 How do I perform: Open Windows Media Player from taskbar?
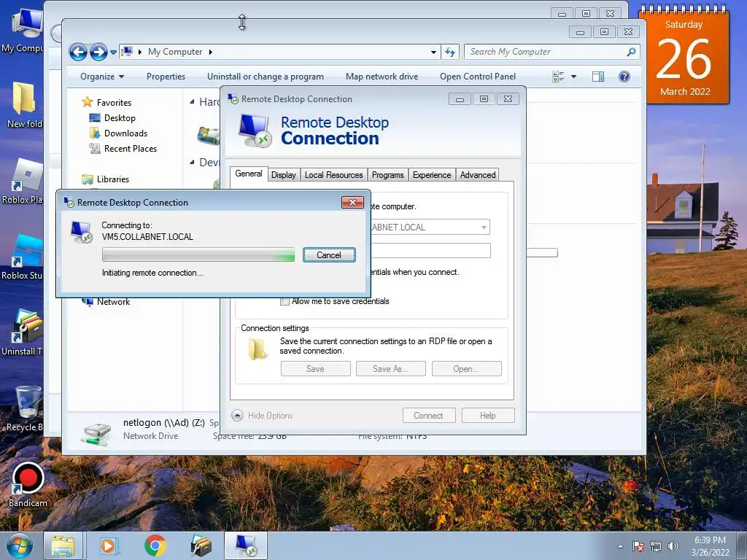[109, 545]
